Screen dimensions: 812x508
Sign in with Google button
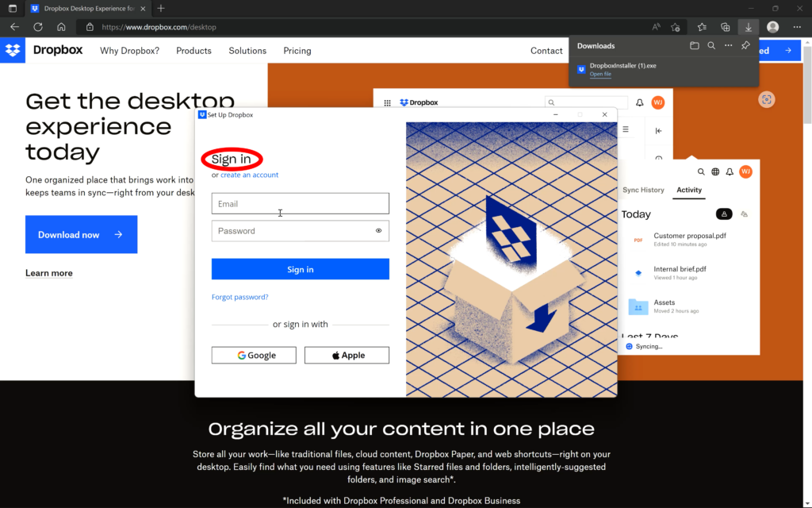pyautogui.click(x=254, y=355)
